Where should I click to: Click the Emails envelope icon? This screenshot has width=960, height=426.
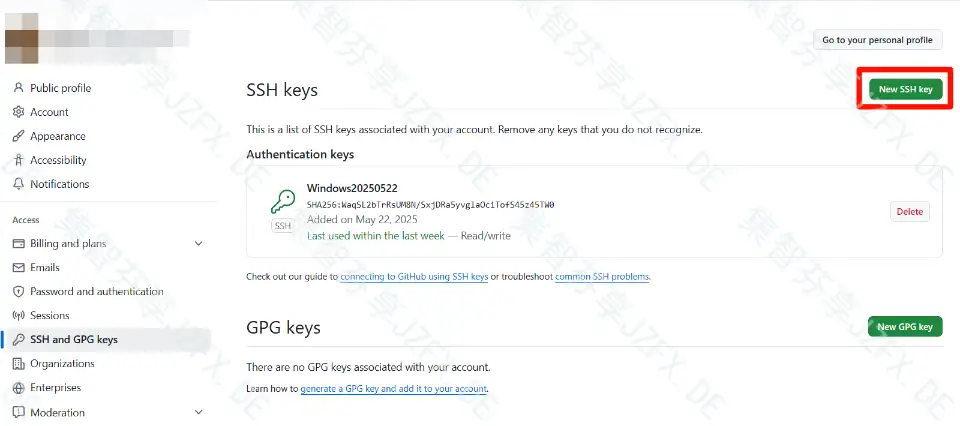pos(18,267)
